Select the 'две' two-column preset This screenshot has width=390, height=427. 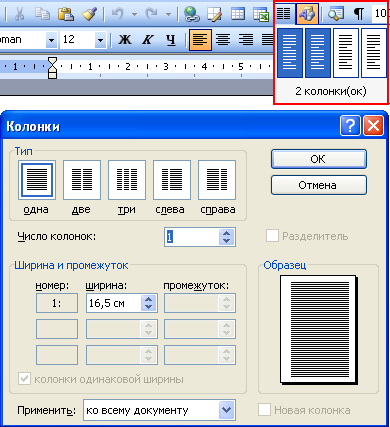coord(82,180)
